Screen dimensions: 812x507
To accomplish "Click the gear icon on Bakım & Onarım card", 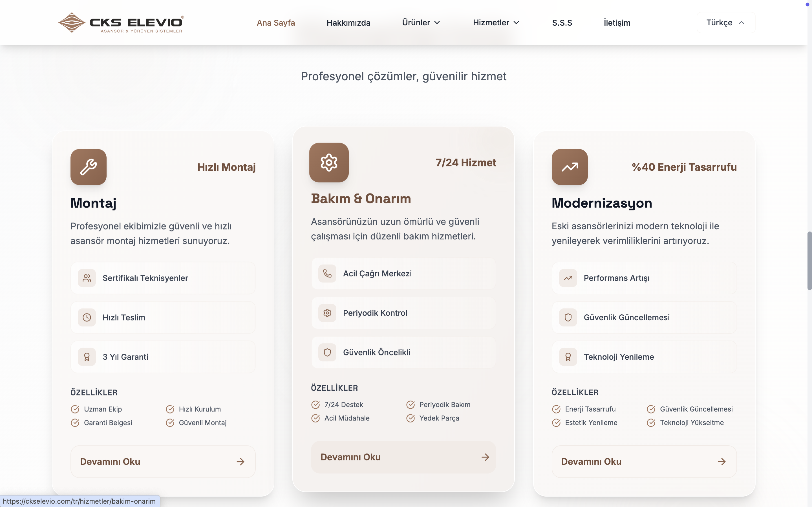I will pos(329,163).
